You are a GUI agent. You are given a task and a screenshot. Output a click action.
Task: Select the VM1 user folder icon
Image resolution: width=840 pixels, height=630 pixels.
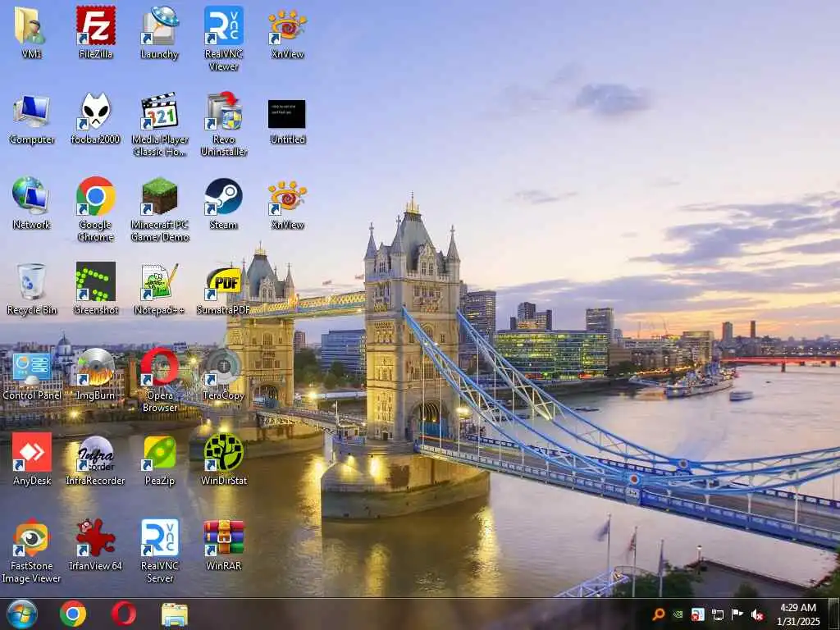[x=31, y=25]
